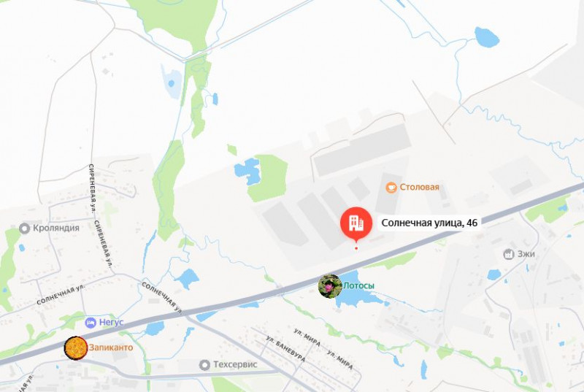Open the Солнечная улица, 46 address label

429,223
